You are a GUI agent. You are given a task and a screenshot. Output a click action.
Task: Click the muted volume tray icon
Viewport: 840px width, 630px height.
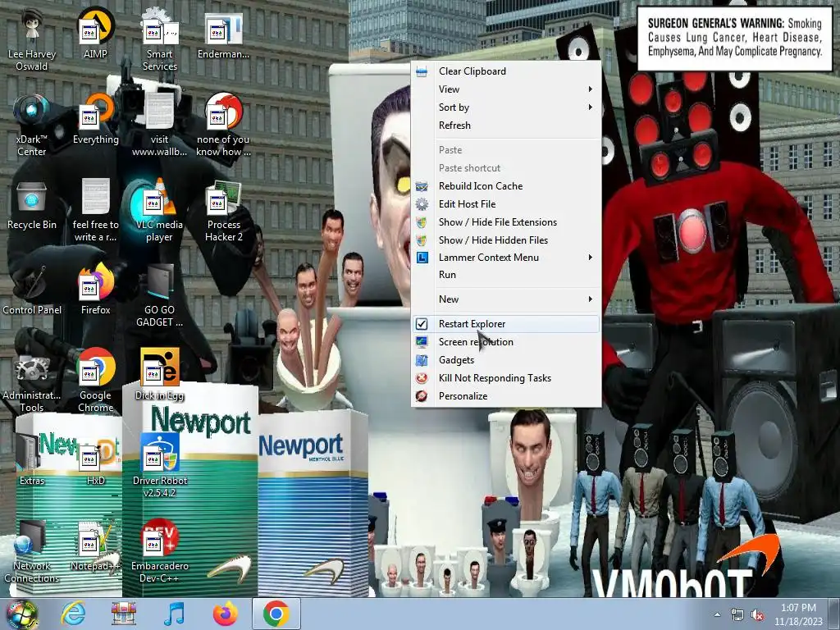(757, 615)
